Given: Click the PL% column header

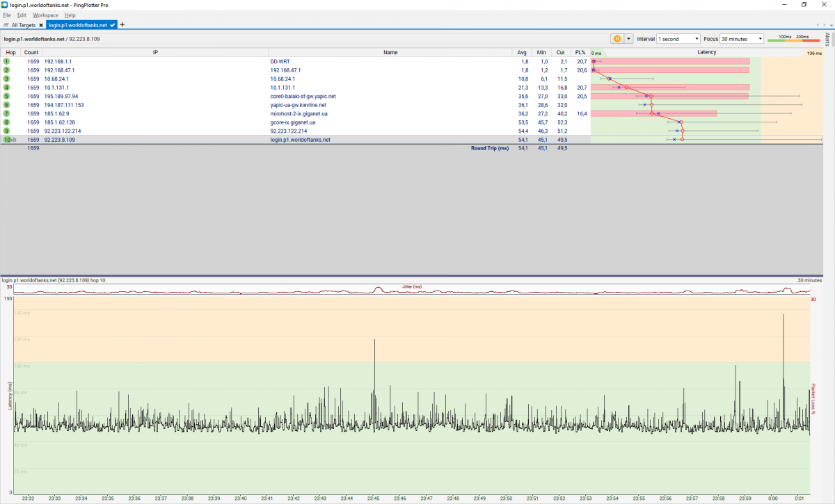Looking at the screenshot, I should point(580,52).
